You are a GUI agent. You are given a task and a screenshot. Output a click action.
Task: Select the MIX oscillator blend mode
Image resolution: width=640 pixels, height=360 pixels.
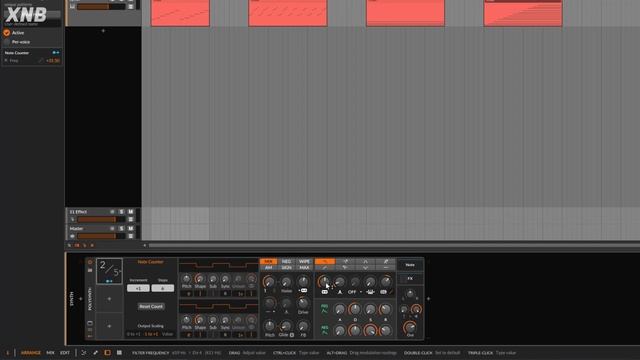268,261
